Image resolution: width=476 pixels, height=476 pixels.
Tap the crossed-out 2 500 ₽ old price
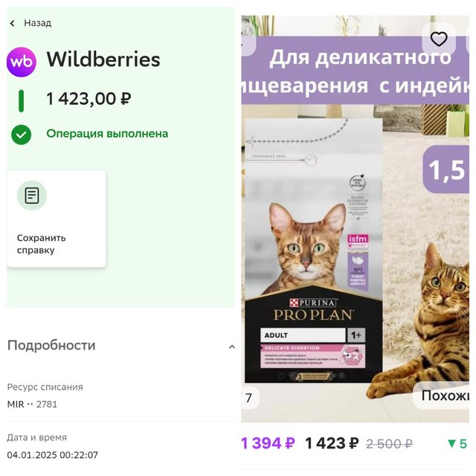[389, 444]
